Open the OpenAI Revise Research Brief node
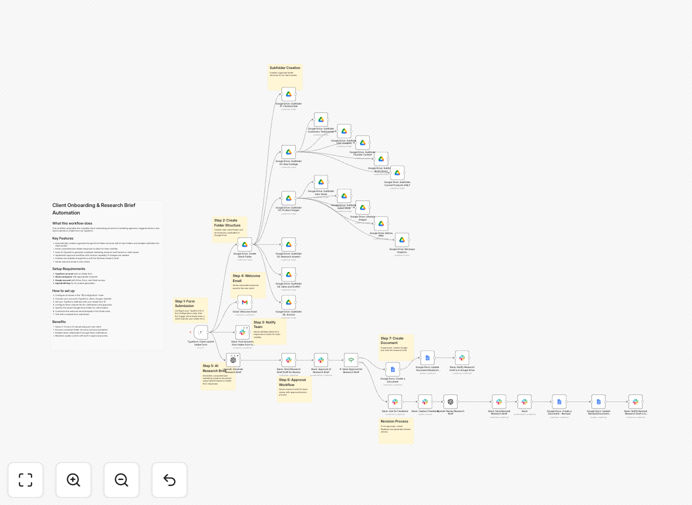The width and height of the screenshot is (692, 505). click(x=451, y=402)
